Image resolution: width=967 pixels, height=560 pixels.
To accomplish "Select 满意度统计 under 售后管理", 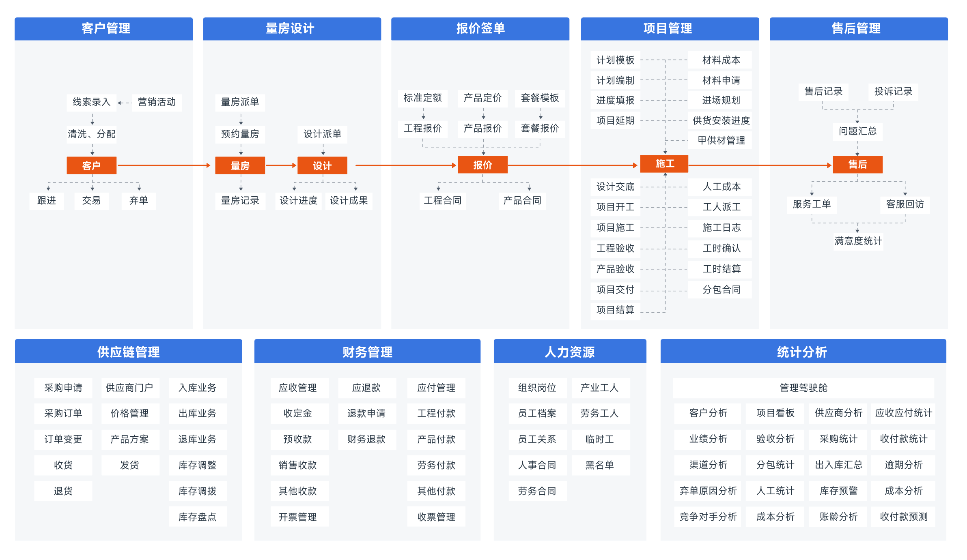I will pos(858,241).
